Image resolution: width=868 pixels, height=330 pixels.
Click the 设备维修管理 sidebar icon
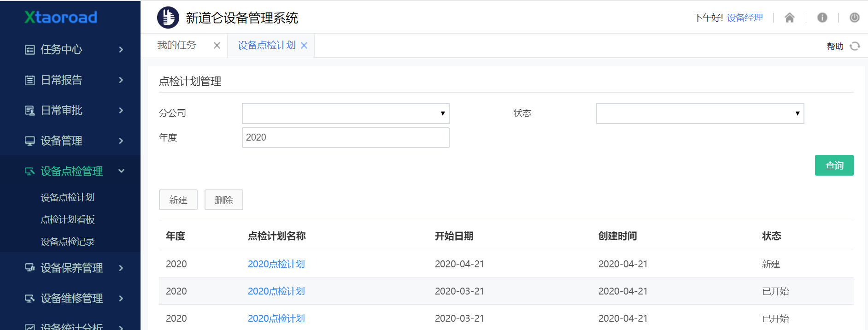(30, 298)
